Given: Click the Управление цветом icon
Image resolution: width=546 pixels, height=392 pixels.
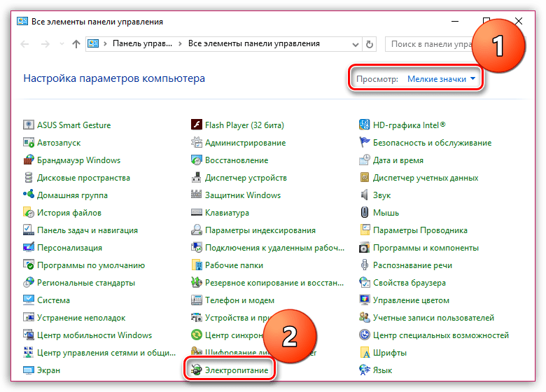Looking at the screenshot, I should 364,300.
